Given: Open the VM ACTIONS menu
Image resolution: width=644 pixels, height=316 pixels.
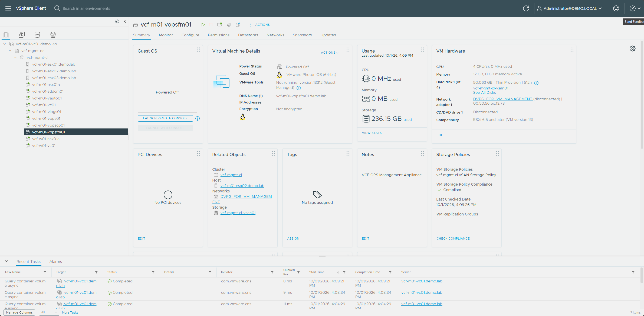Looking at the screenshot, I should pyautogui.click(x=259, y=25).
